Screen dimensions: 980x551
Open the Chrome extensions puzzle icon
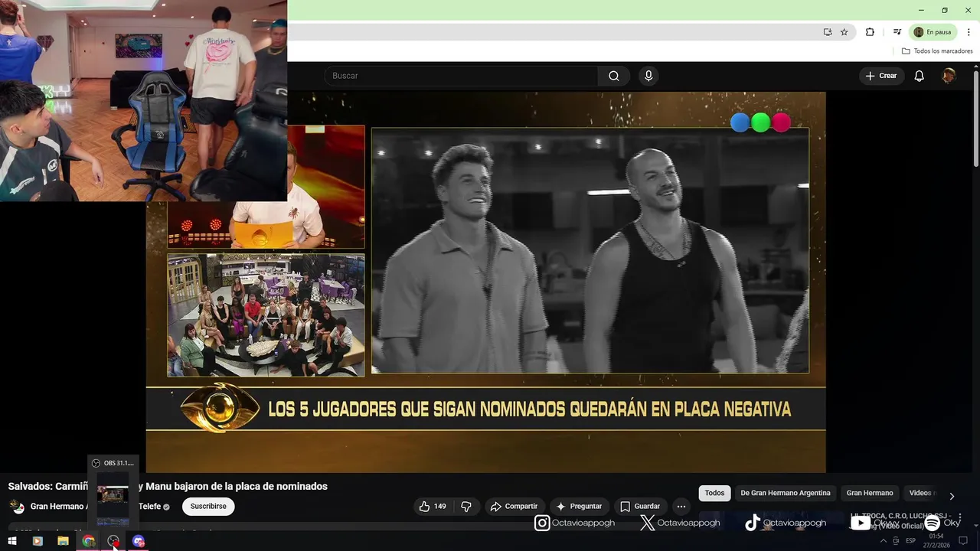[x=870, y=32]
